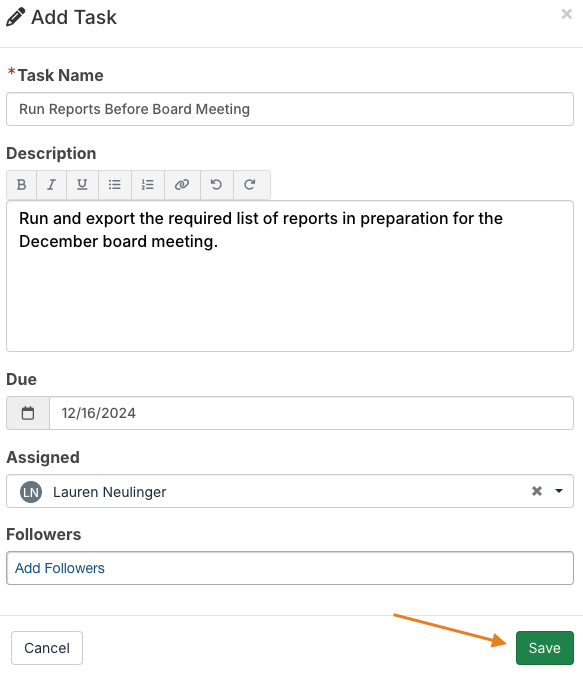Clear Lauren Neulinger from Assigned field
Screen dimensions: 583x678
click(x=537, y=491)
